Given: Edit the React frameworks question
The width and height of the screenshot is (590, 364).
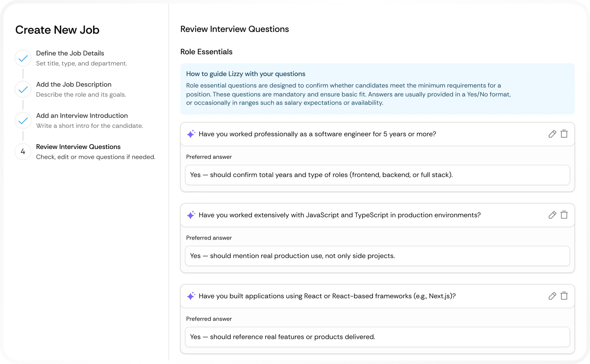Looking at the screenshot, I should [553, 296].
